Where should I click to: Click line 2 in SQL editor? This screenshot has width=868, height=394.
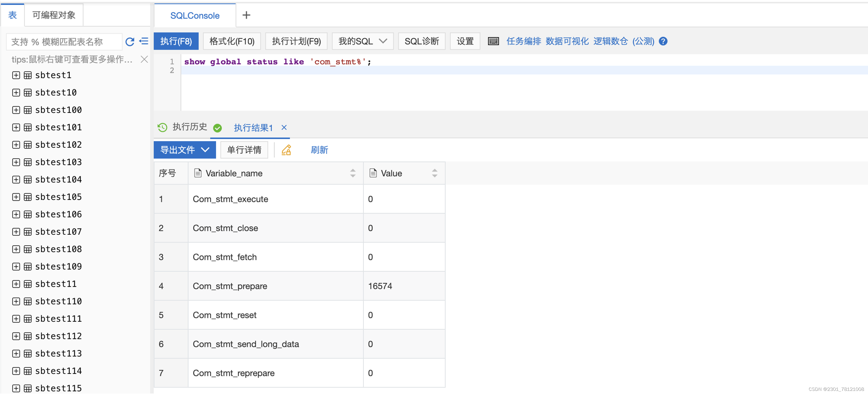[524, 70]
